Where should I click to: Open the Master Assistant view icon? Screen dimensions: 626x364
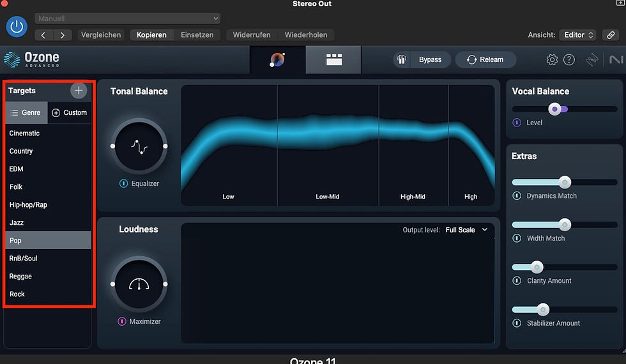tap(277, 60)
